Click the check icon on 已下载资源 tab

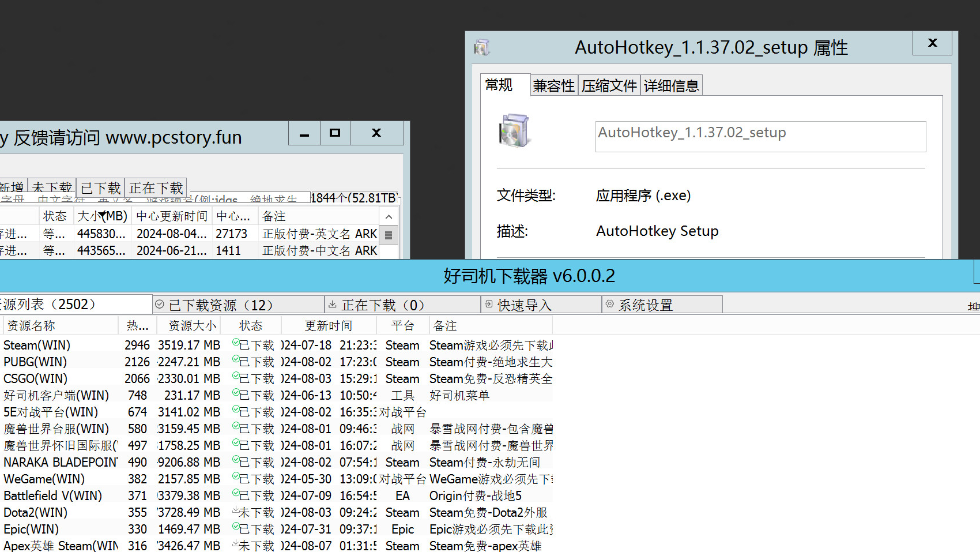[x=160, y=304]
